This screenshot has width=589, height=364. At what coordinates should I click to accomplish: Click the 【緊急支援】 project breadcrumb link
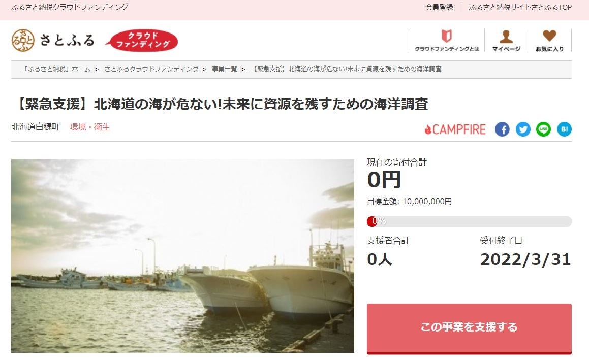tap(346, 69)
